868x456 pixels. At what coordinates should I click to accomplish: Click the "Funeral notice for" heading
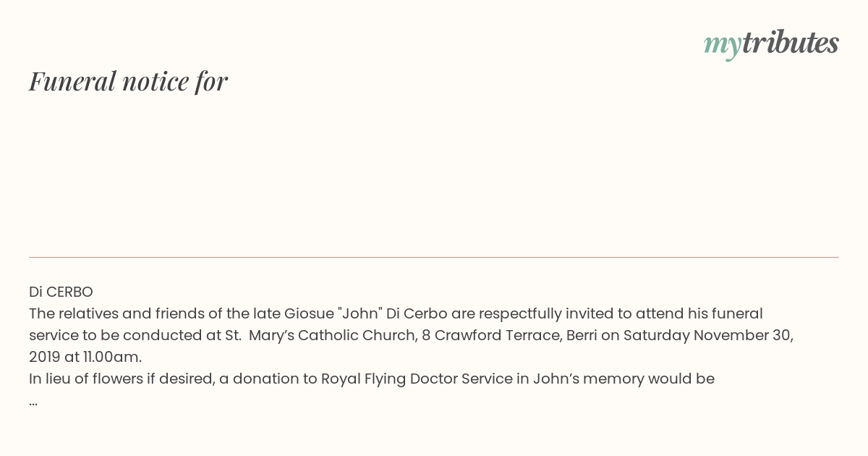pyautogui.click(x=128, y=81)
